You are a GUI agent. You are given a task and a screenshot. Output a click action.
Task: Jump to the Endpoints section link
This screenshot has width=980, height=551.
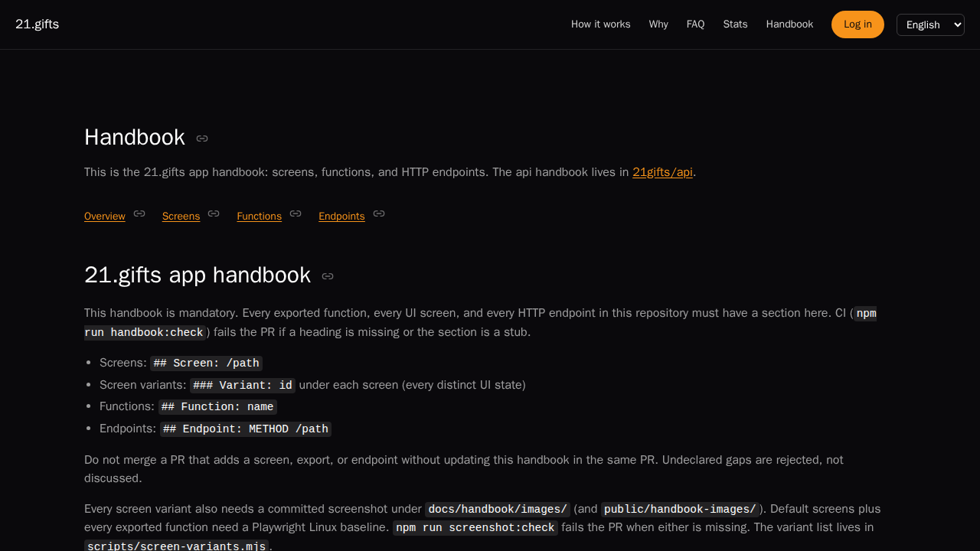tap(341, 217)
